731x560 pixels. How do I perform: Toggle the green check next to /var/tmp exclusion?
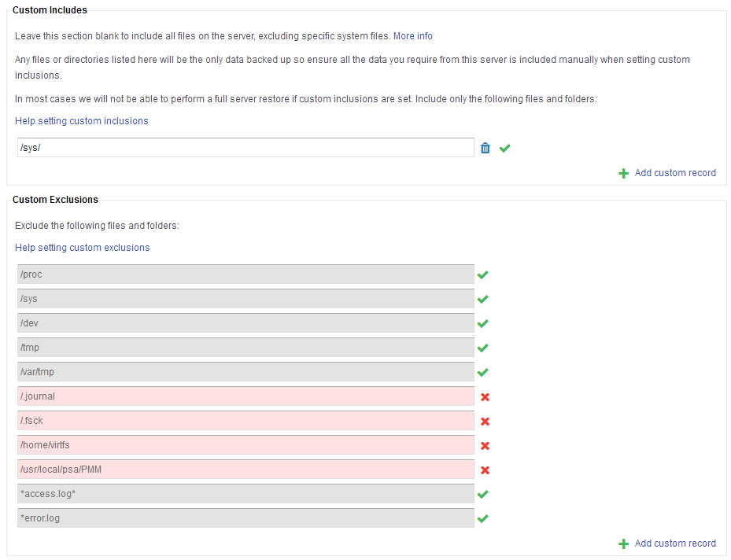point(483,372)
